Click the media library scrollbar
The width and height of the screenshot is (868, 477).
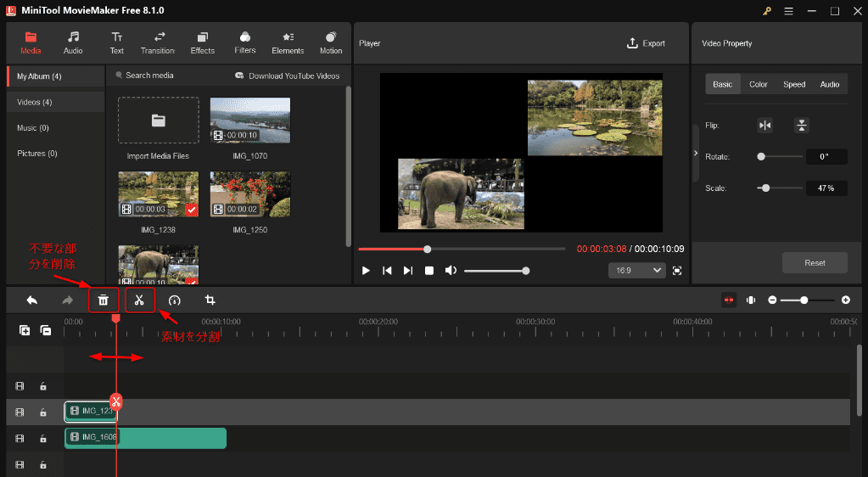[x=348, y=166]
